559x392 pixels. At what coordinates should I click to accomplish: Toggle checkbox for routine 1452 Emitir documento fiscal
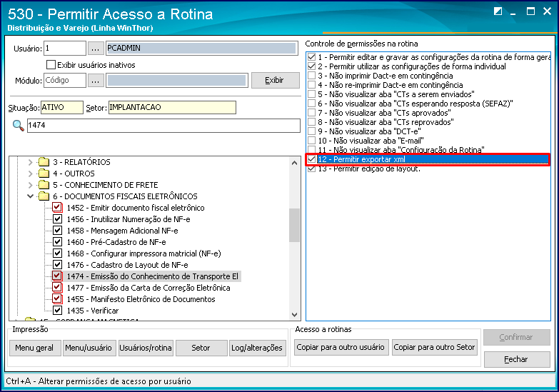pos(57,208)
